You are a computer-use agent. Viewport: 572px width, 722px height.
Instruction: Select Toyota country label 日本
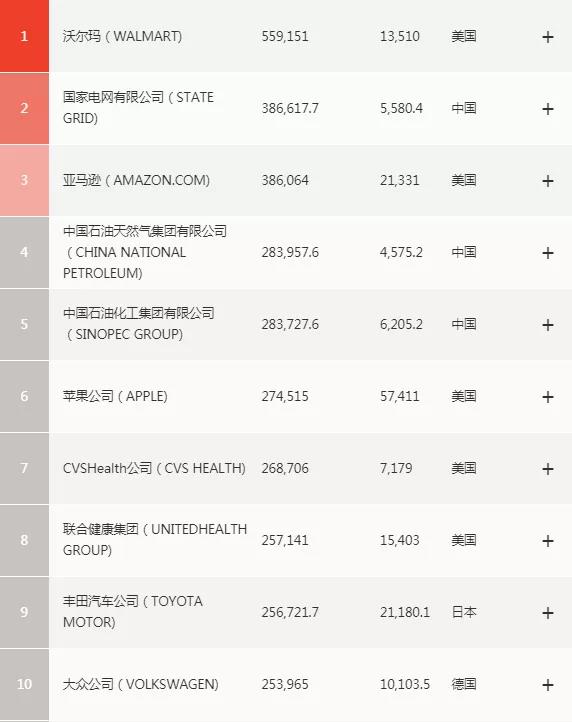pyautogui.click(x=464, y=612)
